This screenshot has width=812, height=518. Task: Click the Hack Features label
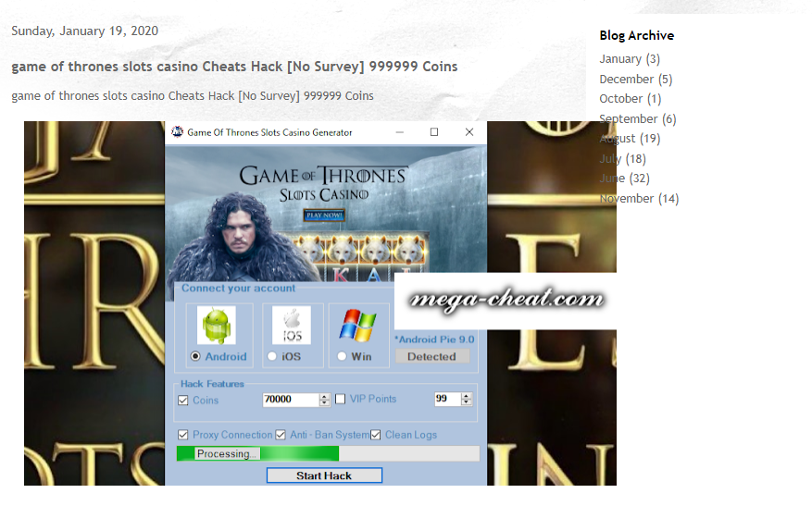[x=212, y=384]
